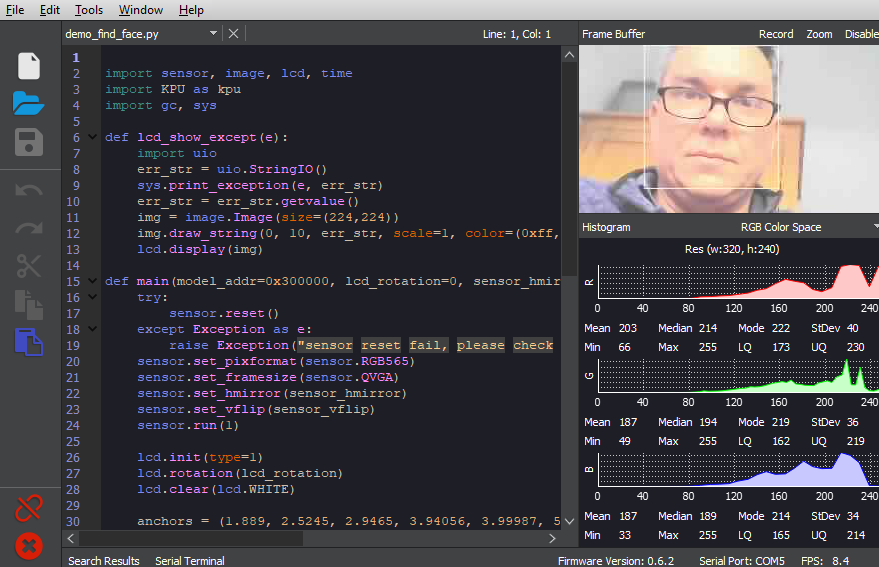
Task: Open the demo_find_face.py file dropdown
Action: (213, 34)
